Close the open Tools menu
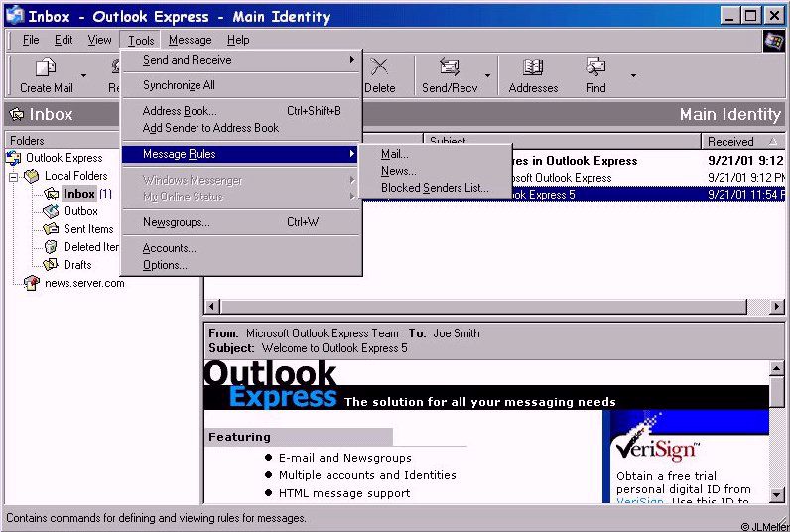 click(x=141, y=41)
